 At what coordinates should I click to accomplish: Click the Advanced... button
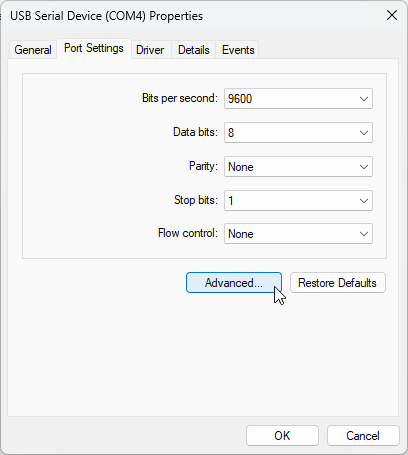[234, 283]
